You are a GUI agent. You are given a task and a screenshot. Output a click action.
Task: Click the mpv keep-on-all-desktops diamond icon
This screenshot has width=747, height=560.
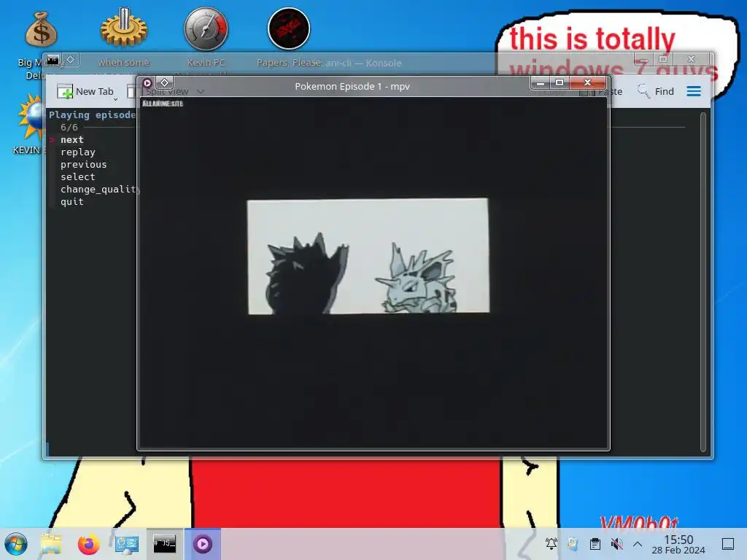(x=164, y=83)
